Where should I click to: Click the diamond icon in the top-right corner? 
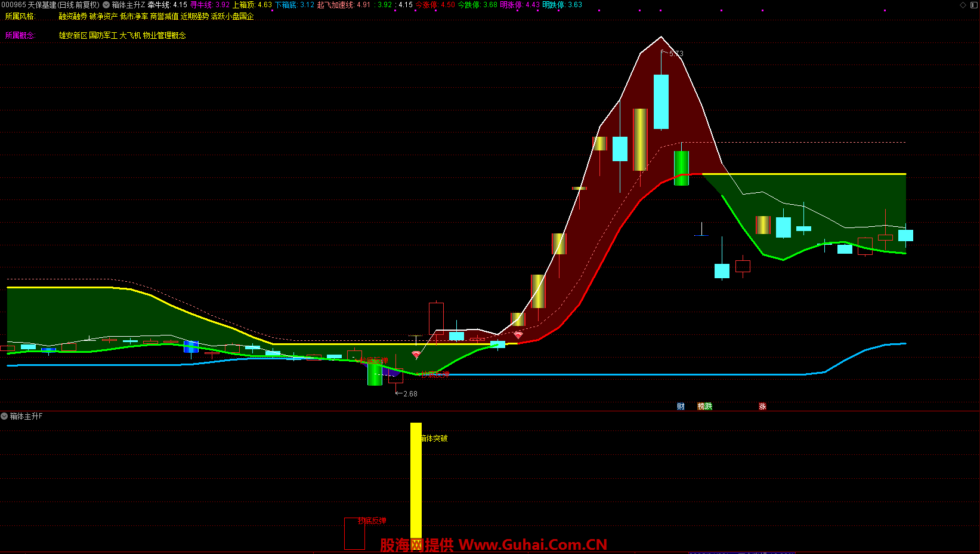click(963, 5)
